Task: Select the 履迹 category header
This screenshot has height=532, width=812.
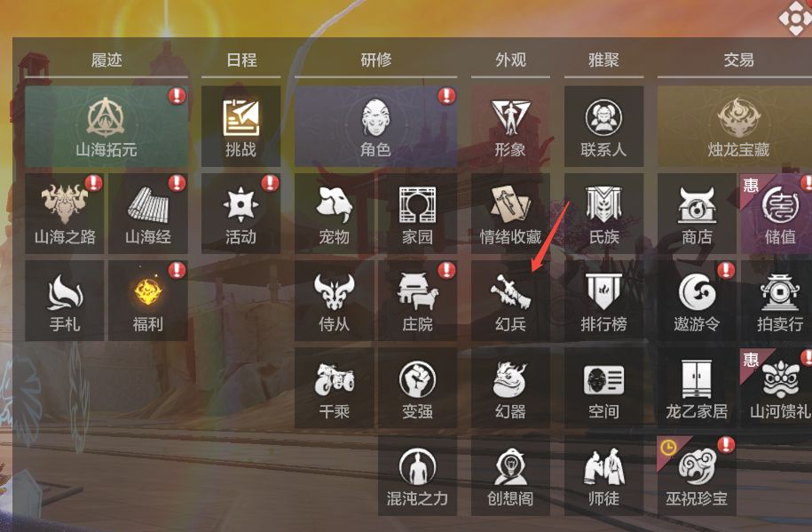Action: tap(106, 60)
